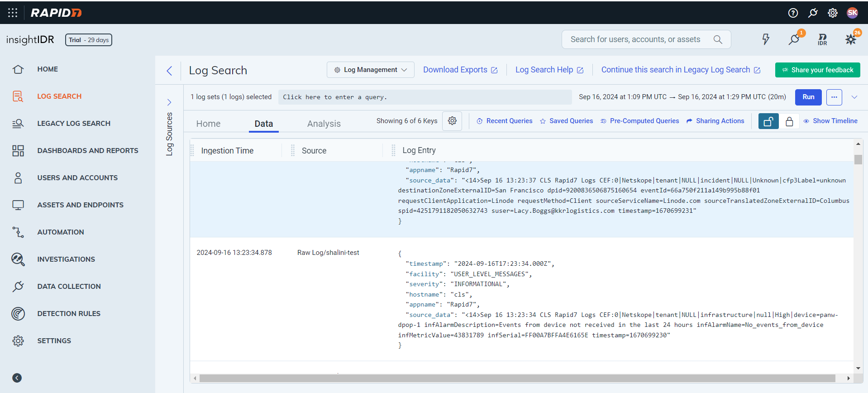Open Saved Queries
This screenshot has height=393, width=868.
pos(566,121)
